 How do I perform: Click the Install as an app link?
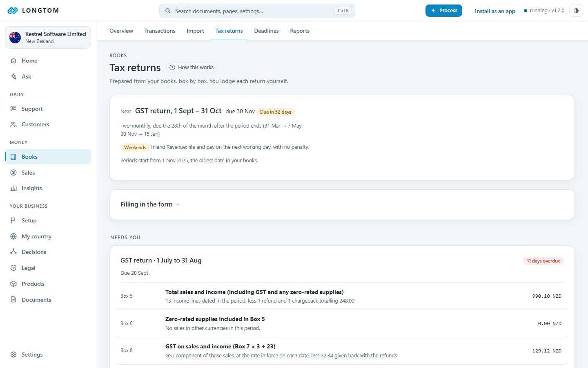tap(495, 11)
